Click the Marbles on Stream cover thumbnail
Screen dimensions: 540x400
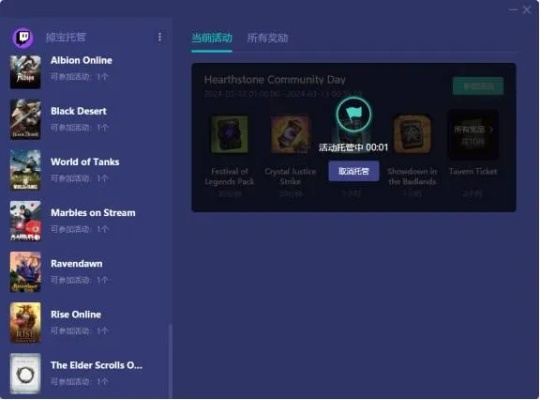point(25,221)
